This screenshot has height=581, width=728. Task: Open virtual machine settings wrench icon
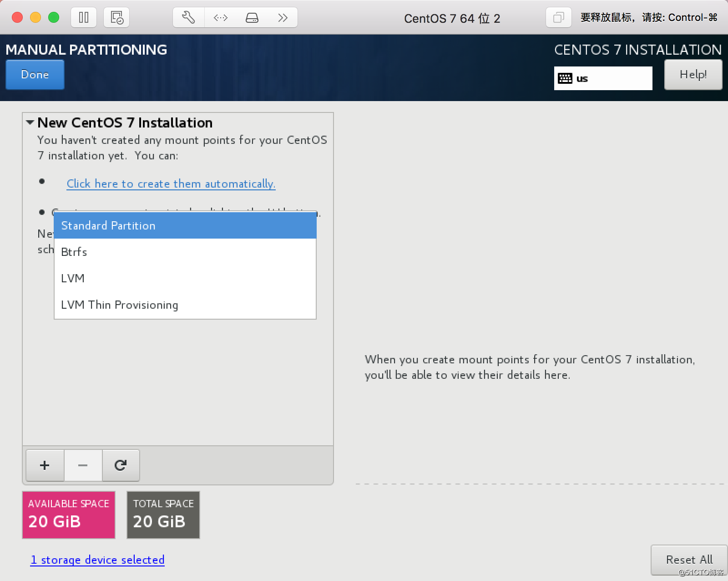188,18
